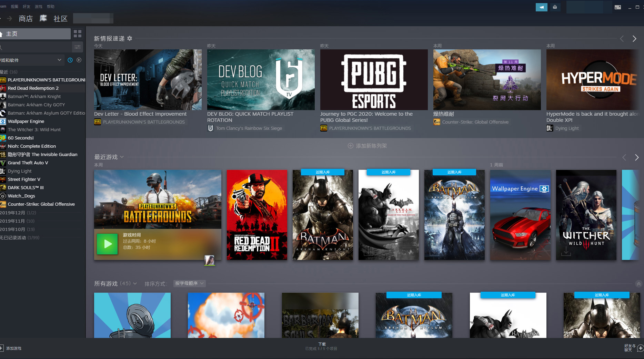The height and width of the screenshot is (359, 644).
Task: Open the sidebar filter settings icon
Action: pyautogui.click(x=78, y=47)
